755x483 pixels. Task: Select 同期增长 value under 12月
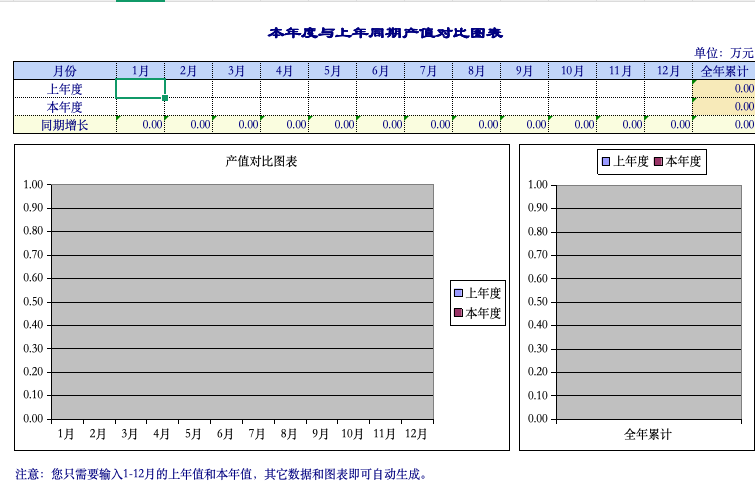pos(668,125)
